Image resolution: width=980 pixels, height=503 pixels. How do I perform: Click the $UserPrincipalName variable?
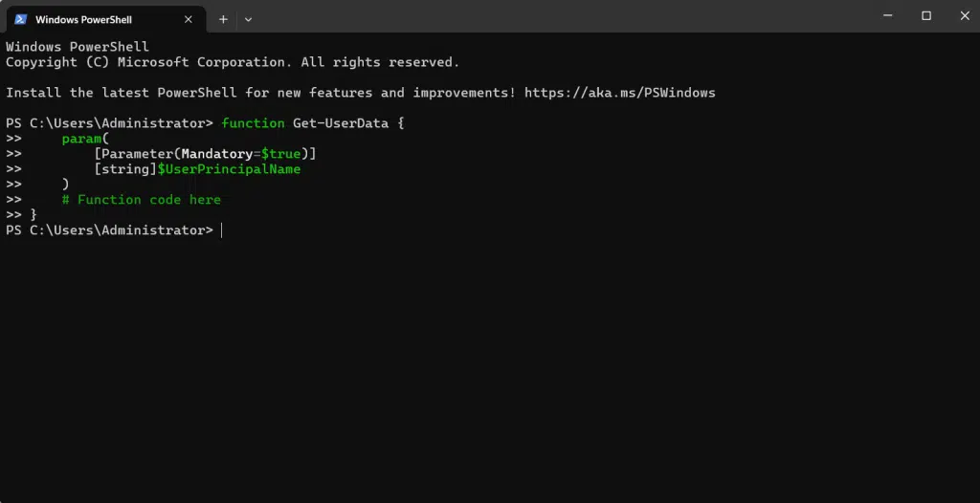[229, 169]
